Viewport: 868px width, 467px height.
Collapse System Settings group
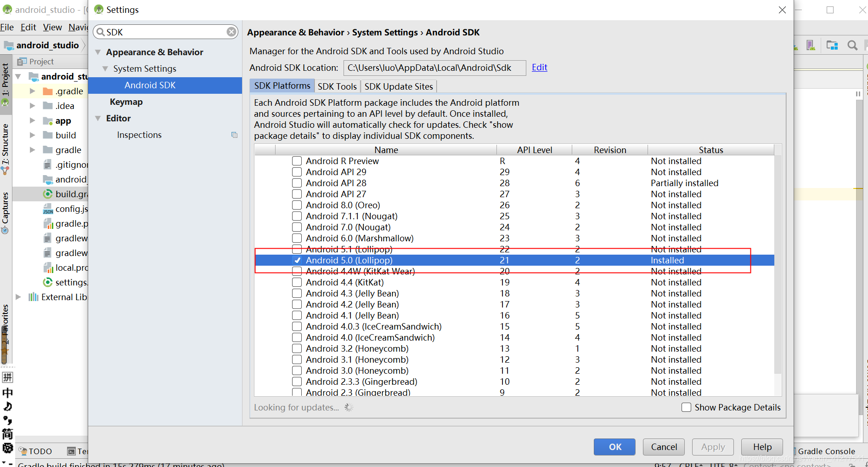105,69
